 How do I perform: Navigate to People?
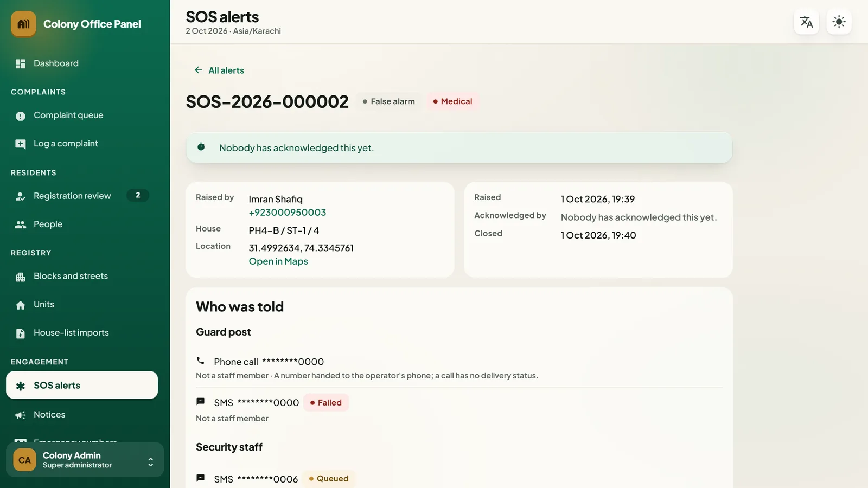[x=82, y=224]
